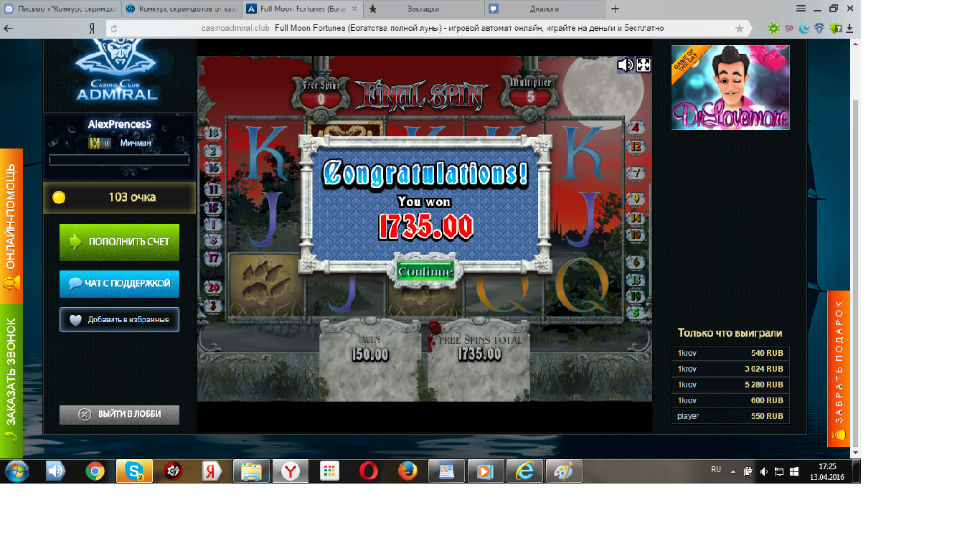Viewport: 980px width, 551px height.
Task: Mute the slot game sound
Action: tap(625, 65)
